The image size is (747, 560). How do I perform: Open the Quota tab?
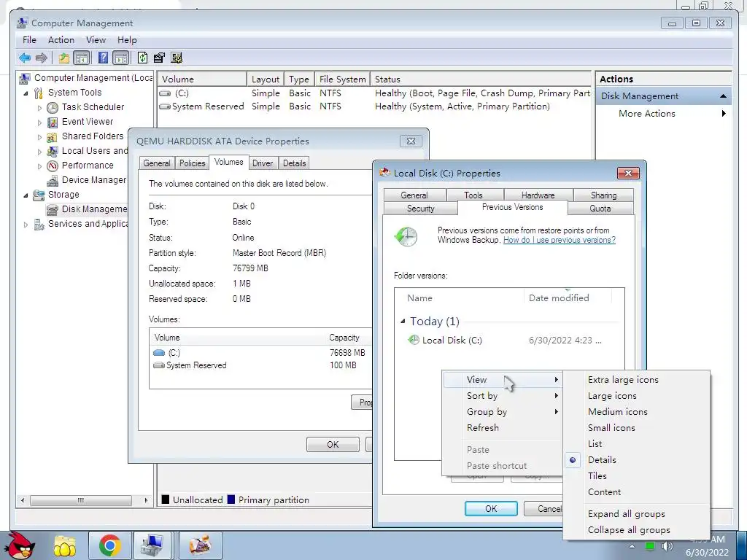tap(600, 209)
